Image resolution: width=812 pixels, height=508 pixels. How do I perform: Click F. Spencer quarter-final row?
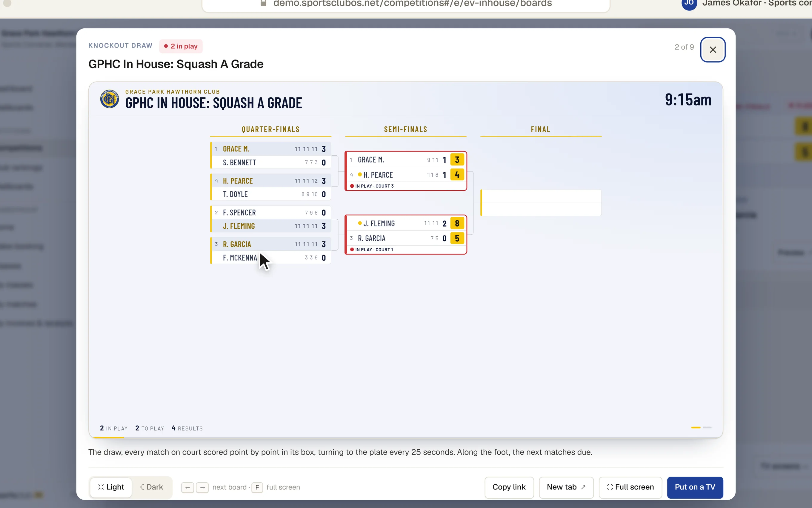tap(271, 212)
